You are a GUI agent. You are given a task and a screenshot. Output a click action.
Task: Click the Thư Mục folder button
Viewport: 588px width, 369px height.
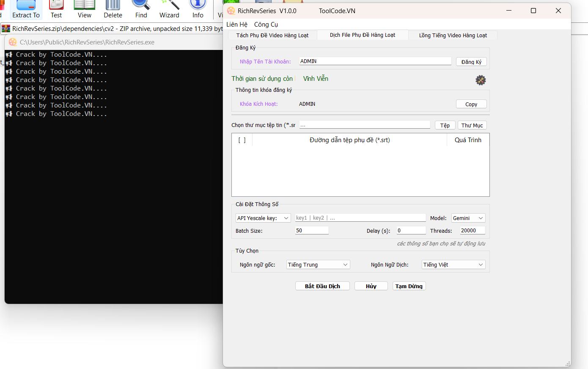472,125
